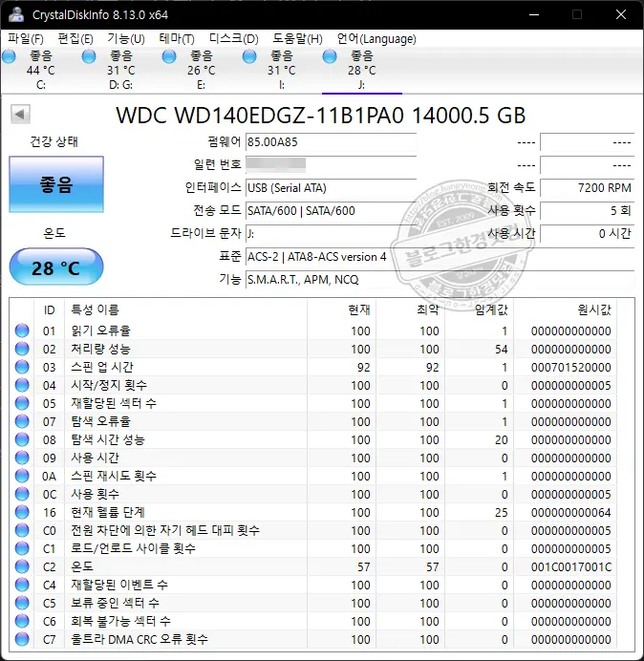Select drive D: G: status orb
This screenshot has height=661, width=644.
coord(89,56)
